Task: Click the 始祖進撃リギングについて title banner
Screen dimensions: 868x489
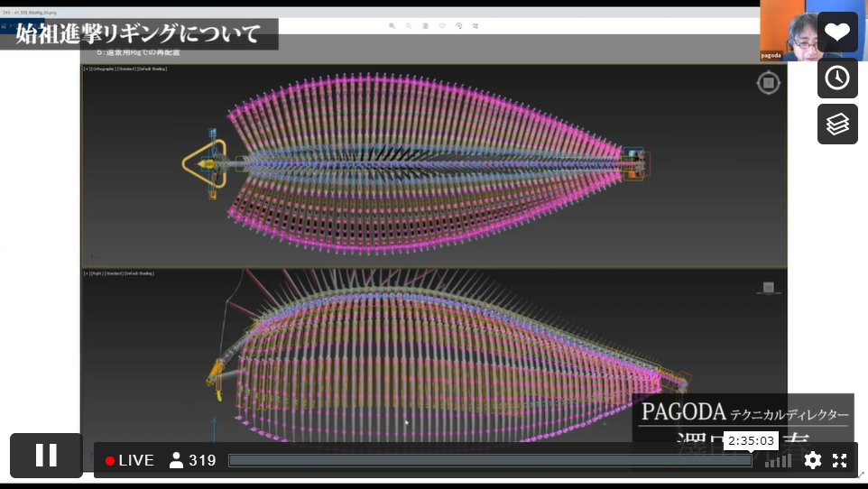Action: click(x=138, y=34)
